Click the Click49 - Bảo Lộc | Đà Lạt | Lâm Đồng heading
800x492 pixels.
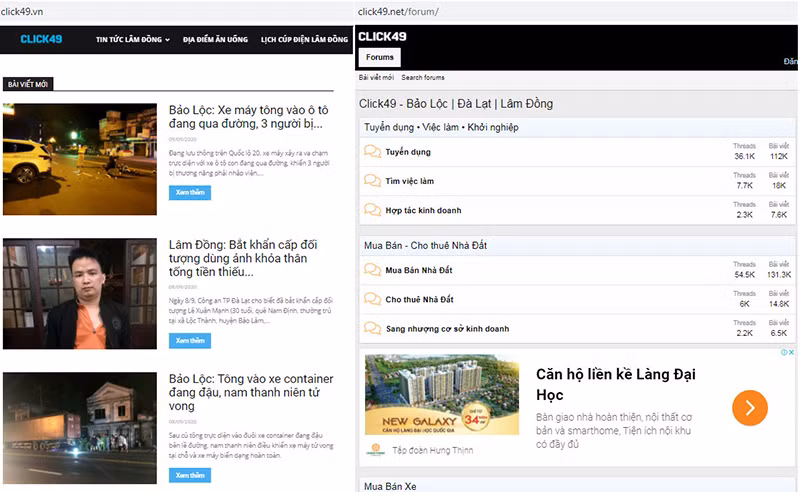[x=456, y=104]
